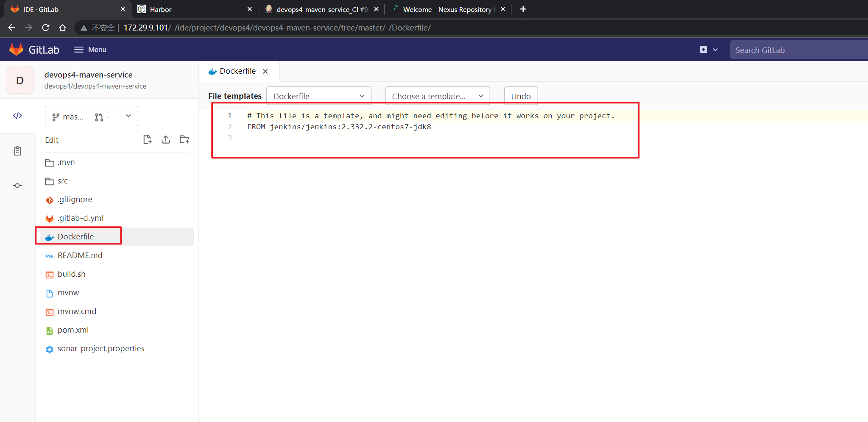Click the gear icon beside sonar-project.properties
Image resolution: width=868 pixels, height=422 pixels.
click(x=50, y=349)
